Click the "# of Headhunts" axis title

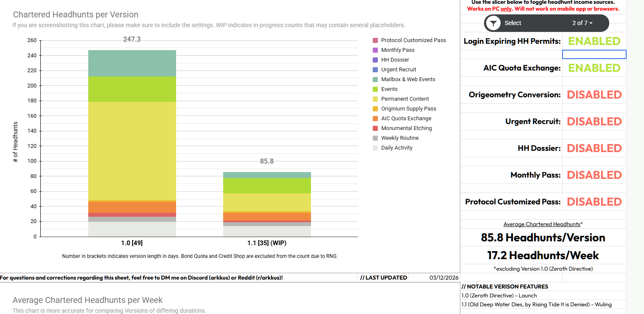click(x=16, y=142)
